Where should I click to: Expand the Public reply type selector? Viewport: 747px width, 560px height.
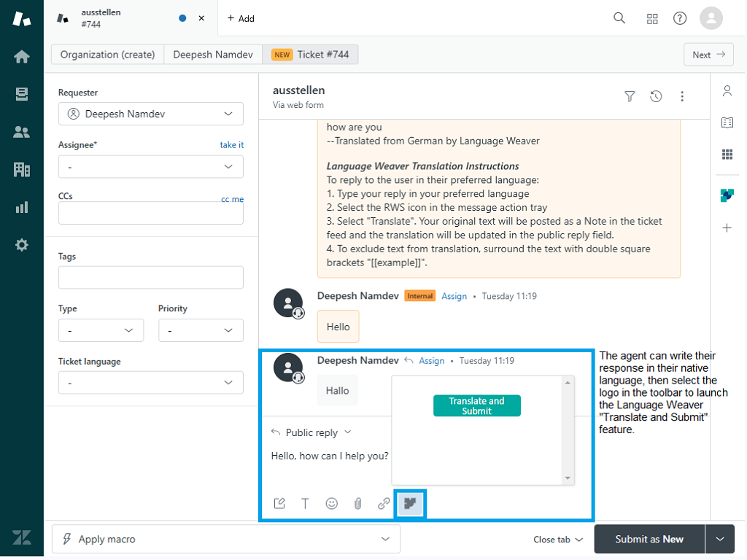click(x=311, y=432)
